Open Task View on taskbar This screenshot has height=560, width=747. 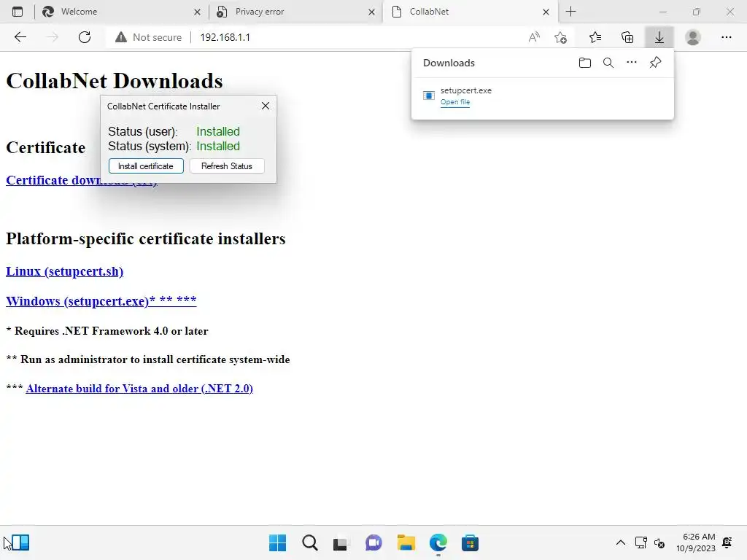point(340,543)
